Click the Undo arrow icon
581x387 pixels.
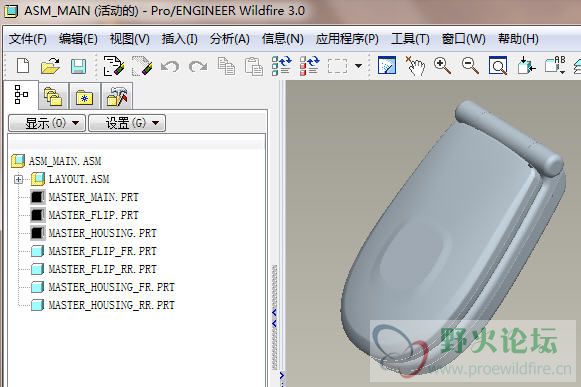(x=170, y=67)
